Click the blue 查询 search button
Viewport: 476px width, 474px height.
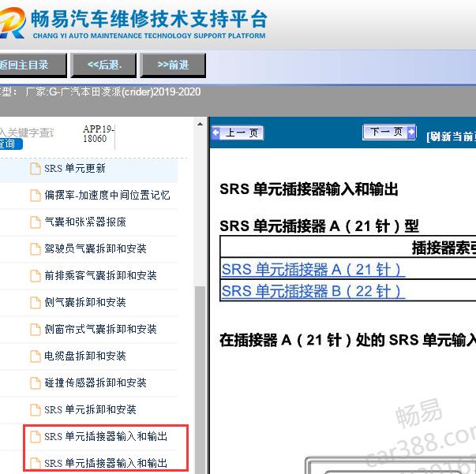click(11, 144)
